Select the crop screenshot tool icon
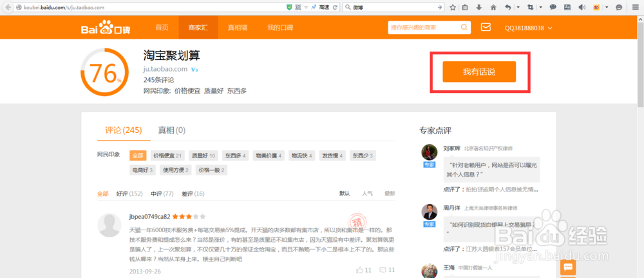The image size is (644, 278). coord(531,7)
